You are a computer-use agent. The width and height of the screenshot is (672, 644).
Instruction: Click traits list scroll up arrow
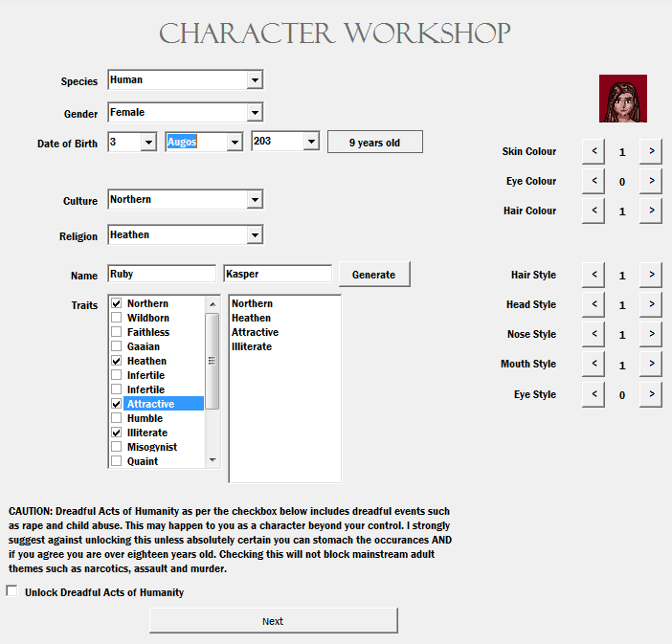(213, 304)
